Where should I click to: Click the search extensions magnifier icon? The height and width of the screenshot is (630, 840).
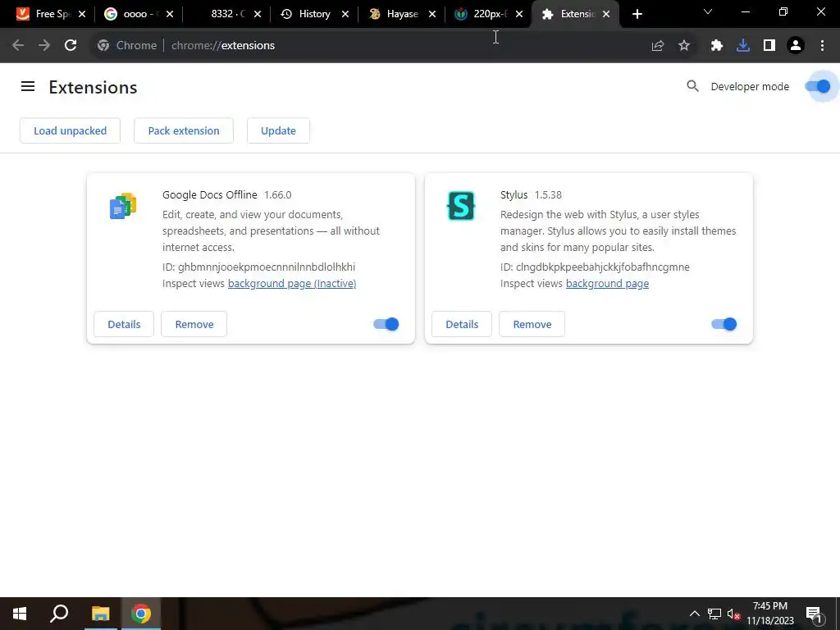[x=692, y=86]
